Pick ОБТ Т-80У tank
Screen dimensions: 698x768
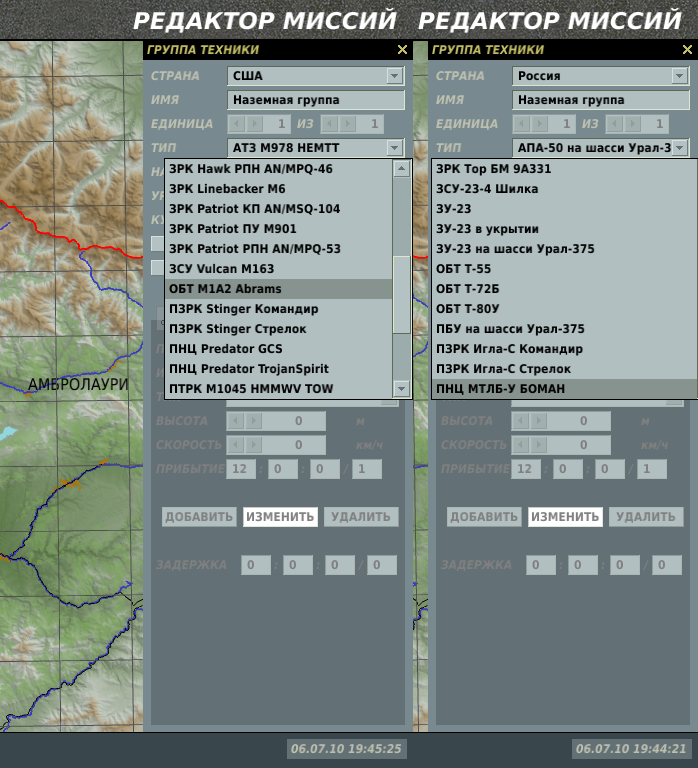point(565,309)
